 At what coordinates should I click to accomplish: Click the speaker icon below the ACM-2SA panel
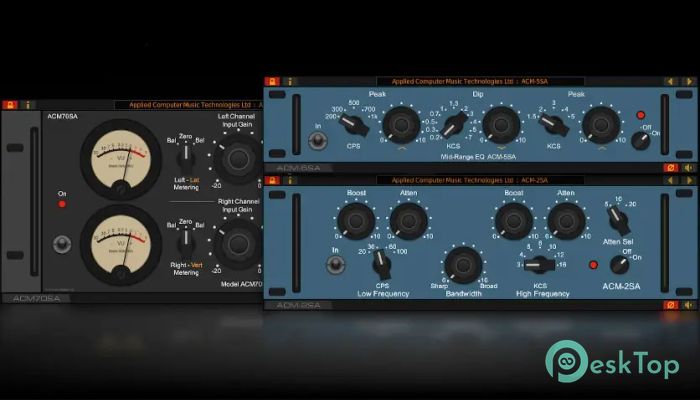coord(688,304)
